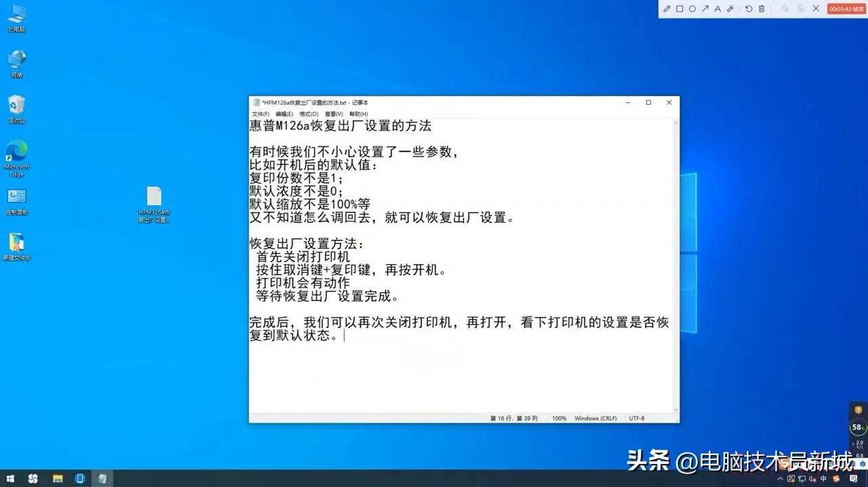
Task: Click the status bar line and column indicator
Action: click(x=514, y=418)
